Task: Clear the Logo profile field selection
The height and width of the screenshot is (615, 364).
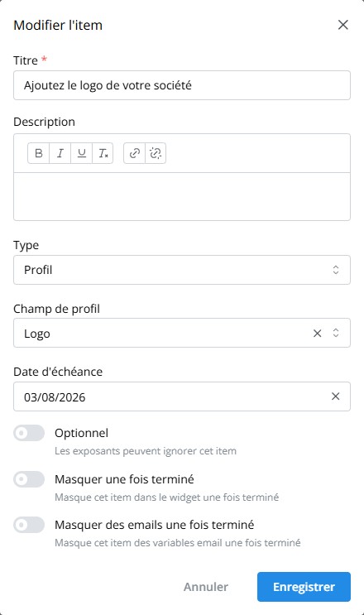Action: click(x=318, y=334)
